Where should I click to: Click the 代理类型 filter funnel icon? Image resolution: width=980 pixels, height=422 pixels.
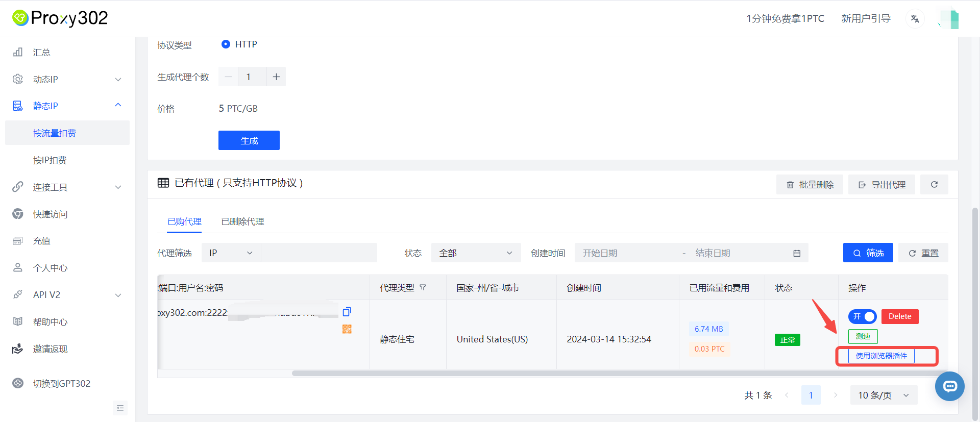[423, 287]
